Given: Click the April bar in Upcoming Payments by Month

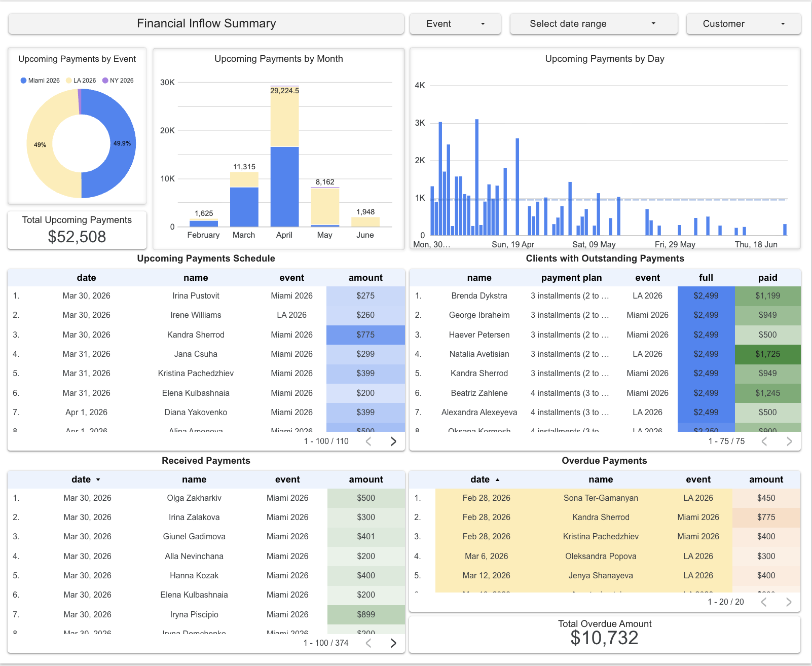Looking at the screenshot, I should click(x=284, y=177).
